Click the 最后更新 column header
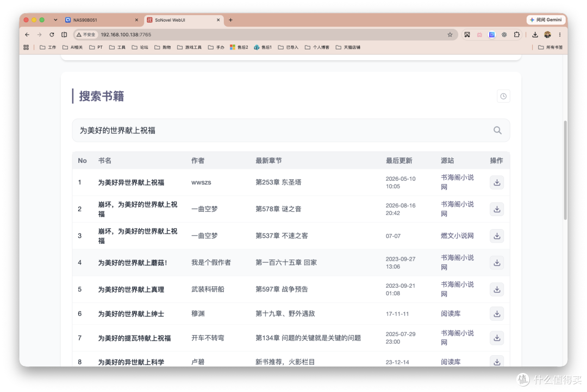 399,161
